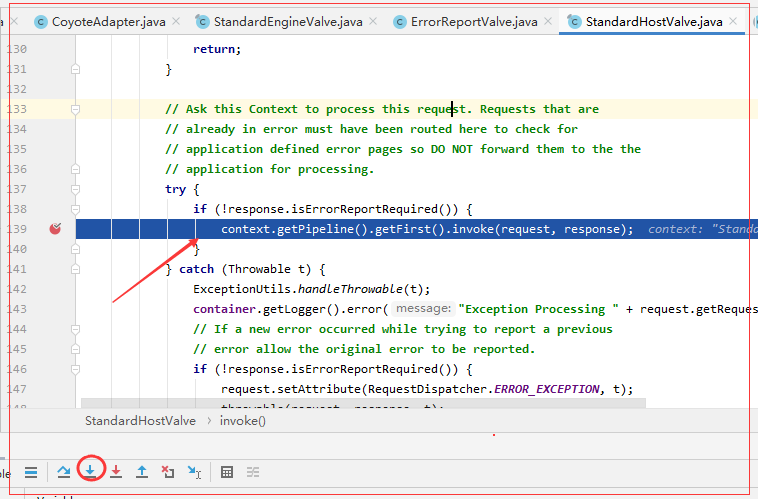Screen dimensions: 758x499
Task: Click line number 133 in the gutter
Action: [16, 109]
